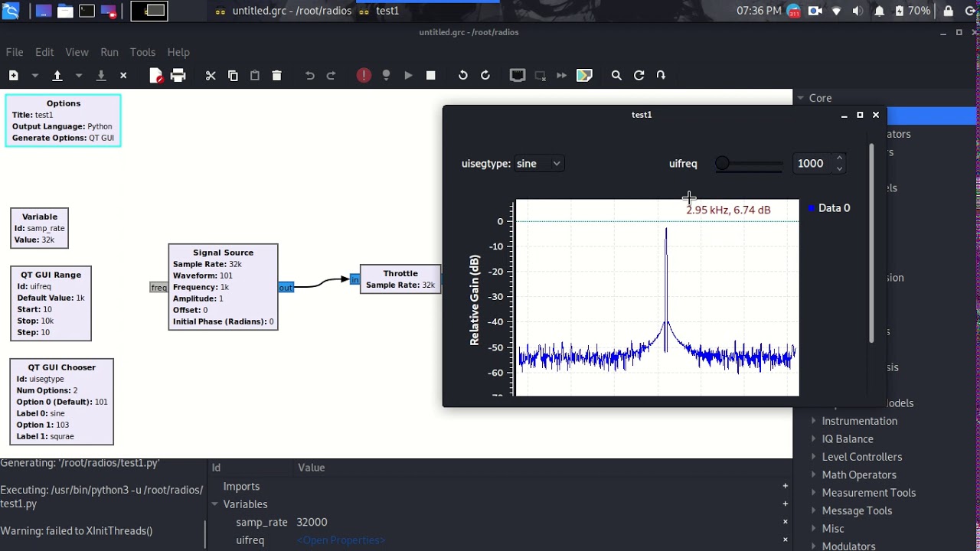The height and width of the screenshot is (551, 980).
Task: Cut the selected block with the scissors icon
Action: 211,75
